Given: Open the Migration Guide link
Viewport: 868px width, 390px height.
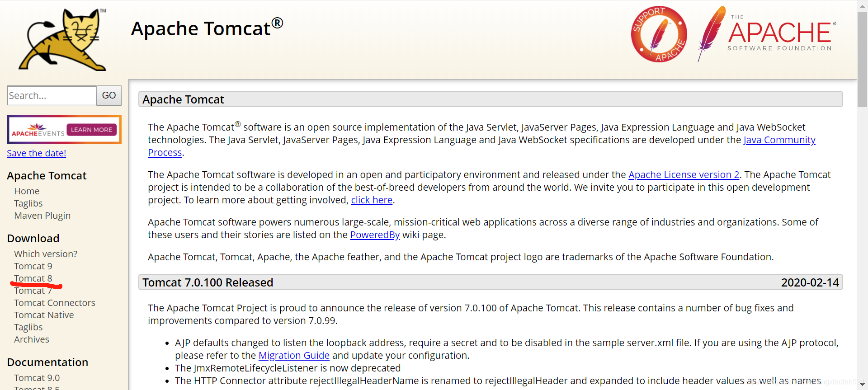Looking at the screenshot, I should coord(294,356).
